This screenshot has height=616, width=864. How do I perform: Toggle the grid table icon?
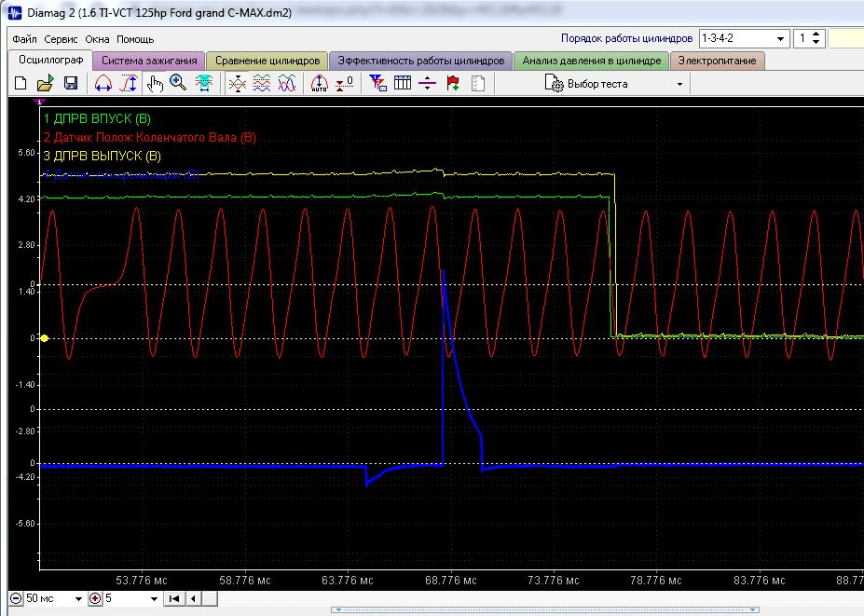point(403,83)
